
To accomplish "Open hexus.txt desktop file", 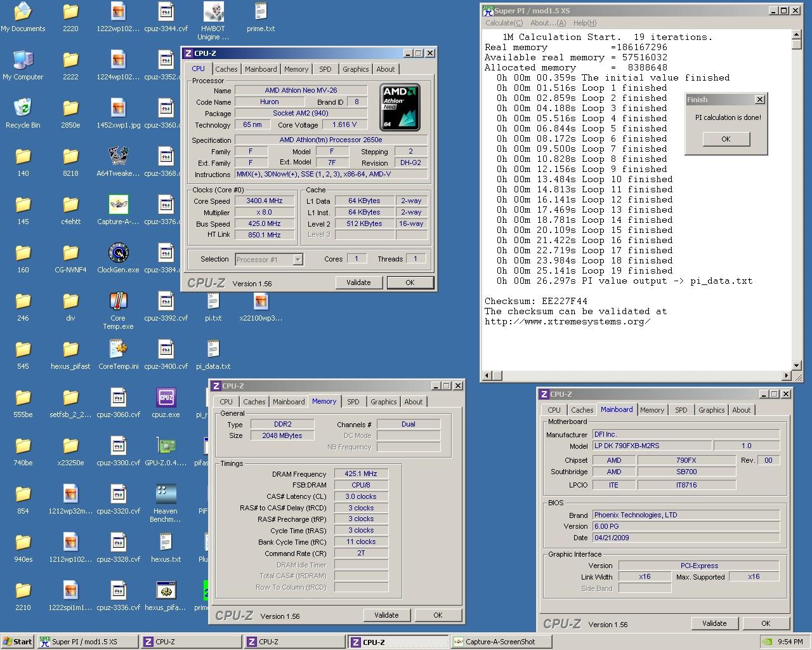I will coord(166,547).
